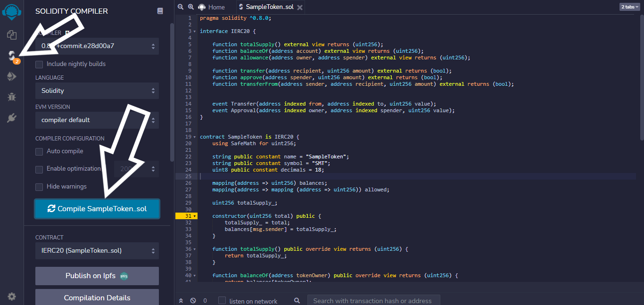
Task: Check the listen on network box
Action: 222,301
